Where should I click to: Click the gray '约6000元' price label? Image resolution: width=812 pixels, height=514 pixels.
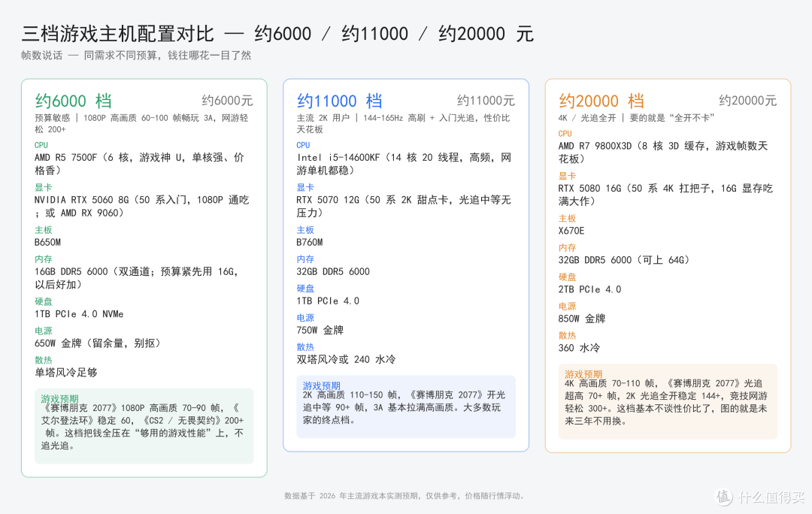[x=227, y=101]
